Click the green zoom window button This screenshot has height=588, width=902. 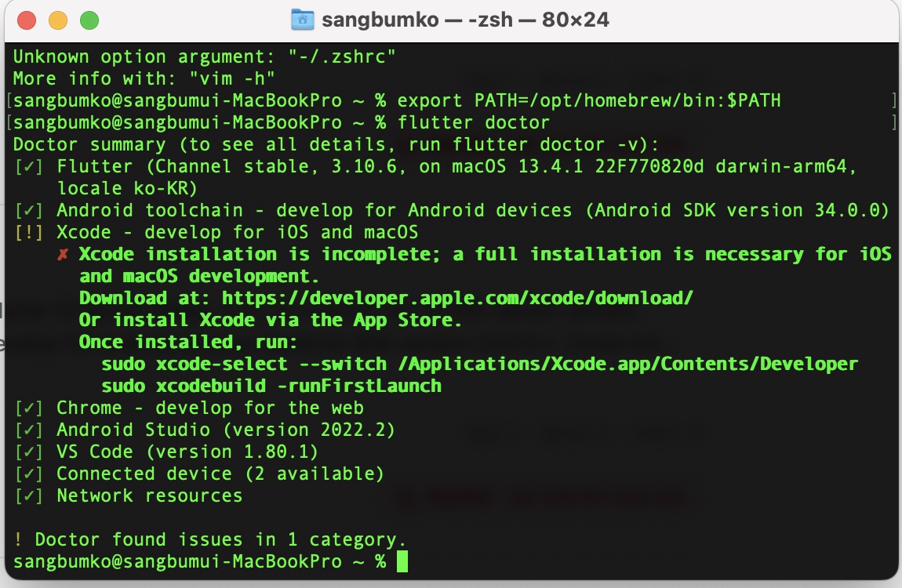point(89,20)
